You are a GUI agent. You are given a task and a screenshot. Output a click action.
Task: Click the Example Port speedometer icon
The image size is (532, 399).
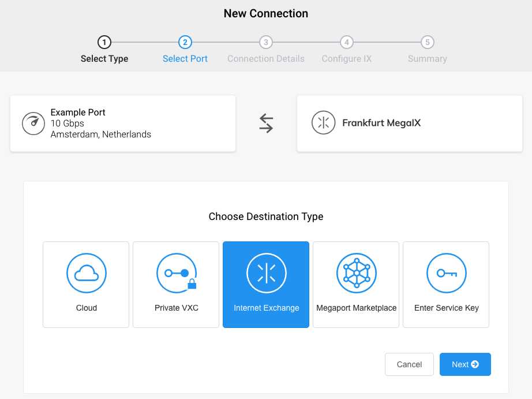[x=33, y=124]
